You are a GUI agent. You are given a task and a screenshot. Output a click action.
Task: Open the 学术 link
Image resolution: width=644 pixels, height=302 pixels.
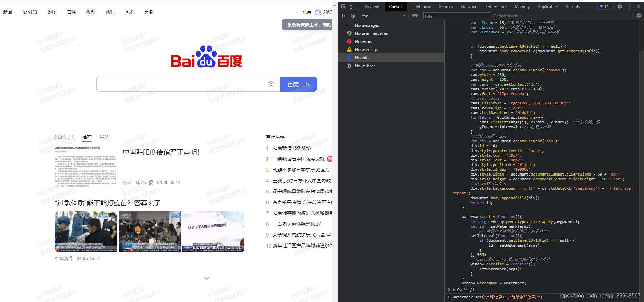[129, 12]
